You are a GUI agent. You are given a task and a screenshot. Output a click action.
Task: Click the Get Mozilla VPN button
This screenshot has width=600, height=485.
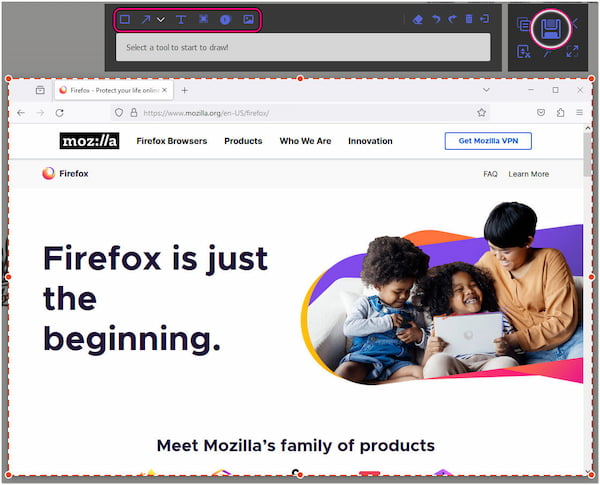[488, 141]
